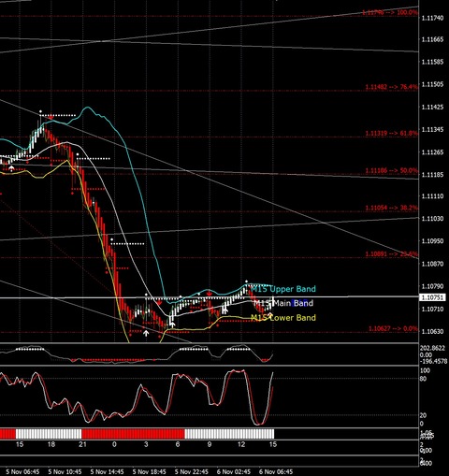This screenshot has width=449, height=476.
Task: Select the 1.10891 --> 23.6% Fibonacci label
Action: [391, 254]
